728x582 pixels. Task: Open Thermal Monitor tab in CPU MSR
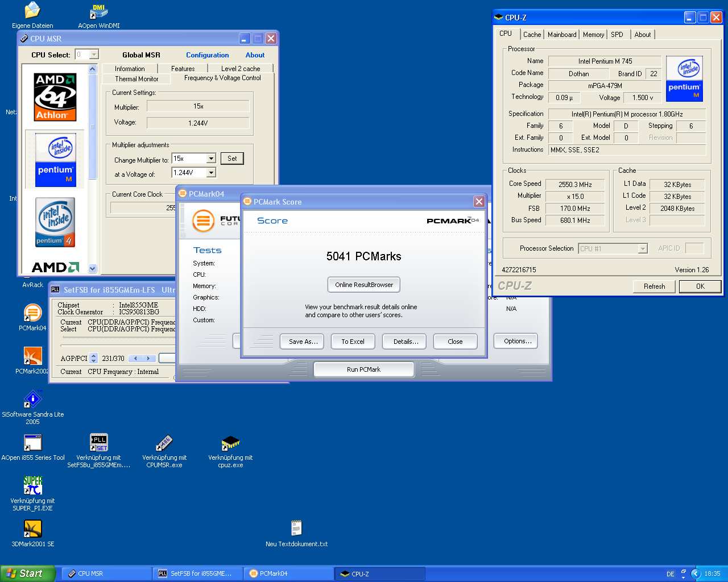tap(136, 79)
